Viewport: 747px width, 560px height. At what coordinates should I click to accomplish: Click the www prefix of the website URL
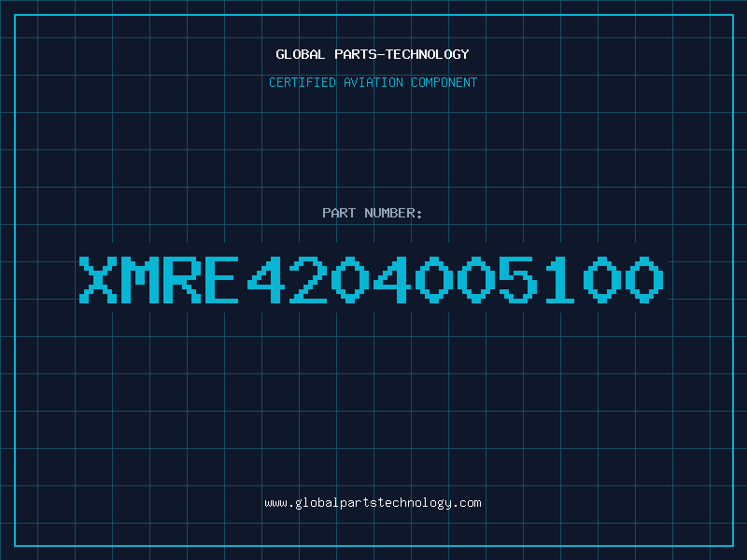pyautogui.click(x=275, y=503)
